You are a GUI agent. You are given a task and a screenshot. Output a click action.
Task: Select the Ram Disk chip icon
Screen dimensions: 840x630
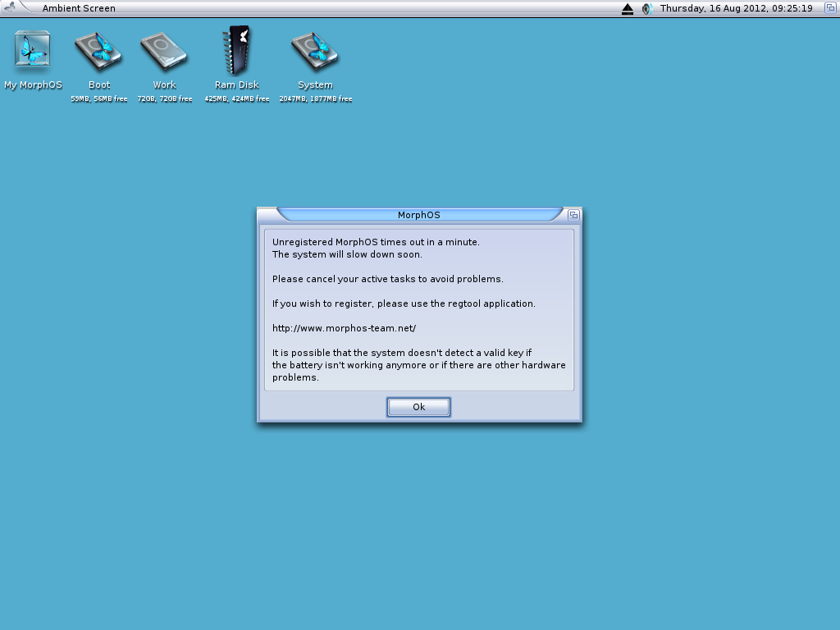(236, 50)
